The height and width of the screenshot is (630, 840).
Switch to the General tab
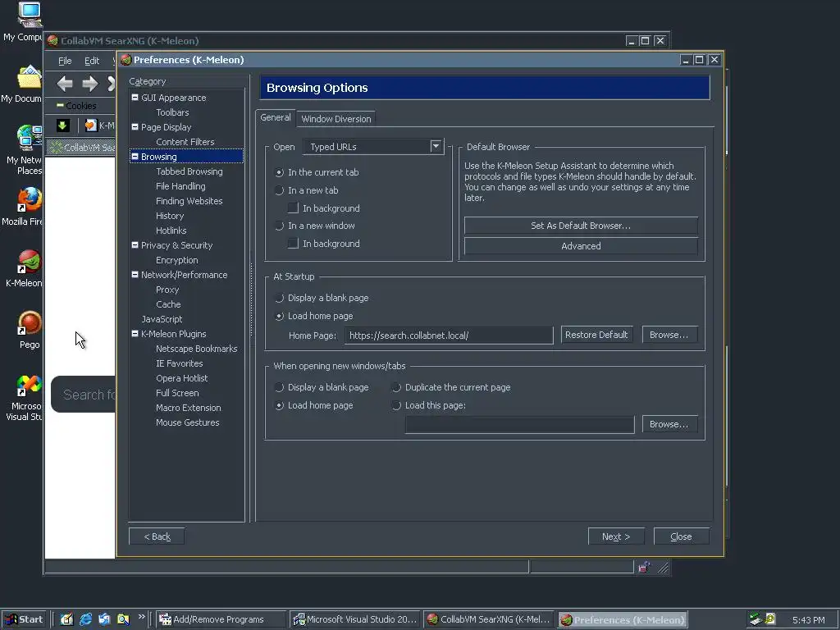(x=276, y=118)
